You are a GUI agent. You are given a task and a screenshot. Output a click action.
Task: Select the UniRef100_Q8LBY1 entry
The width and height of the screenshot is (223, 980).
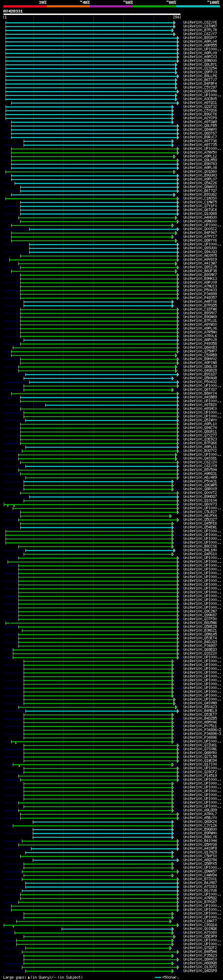(200, 65)
